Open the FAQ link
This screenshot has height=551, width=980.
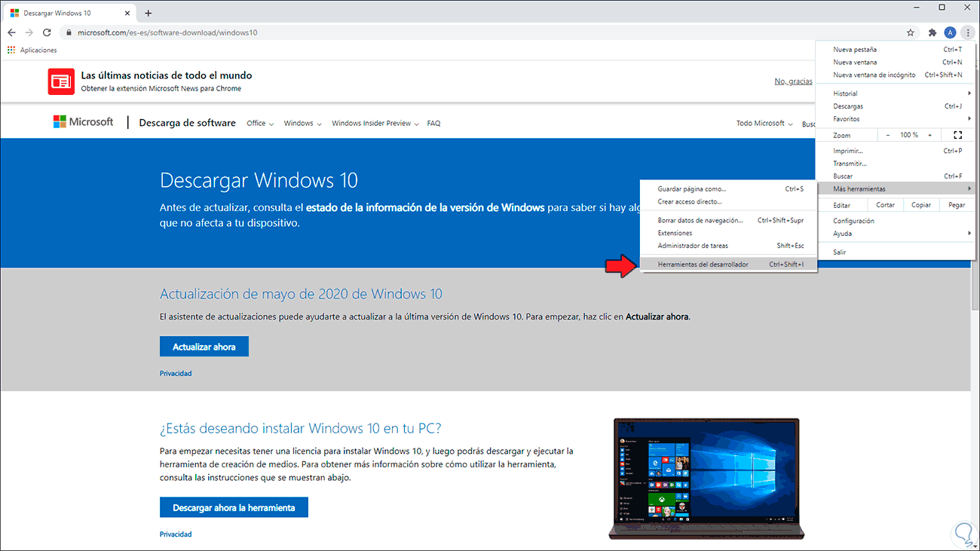[433, 123]
